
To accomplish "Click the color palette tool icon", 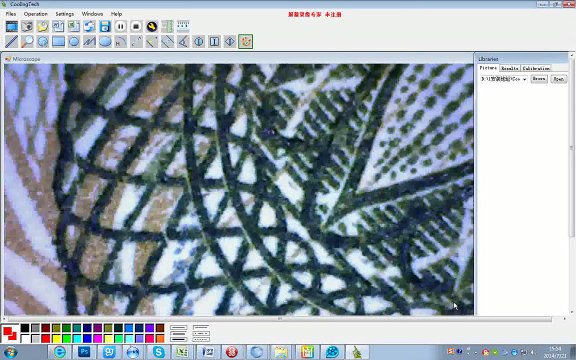I will [245, 42].
